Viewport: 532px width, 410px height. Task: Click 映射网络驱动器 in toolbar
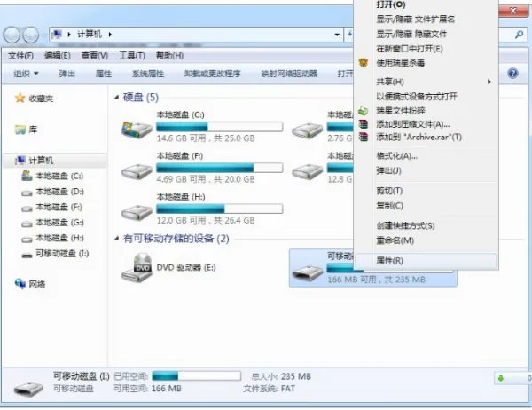pyautogui.click(x=289, y=74)
